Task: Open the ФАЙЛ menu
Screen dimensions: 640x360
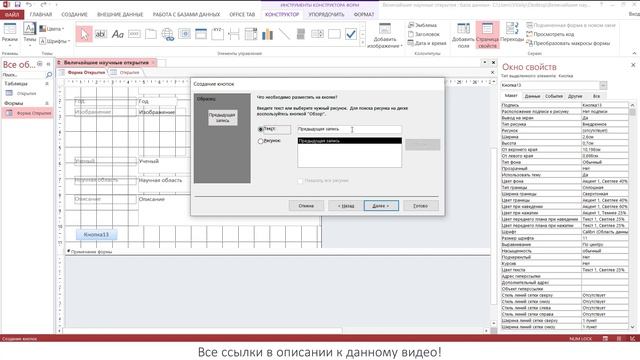Action: point(12,14)
